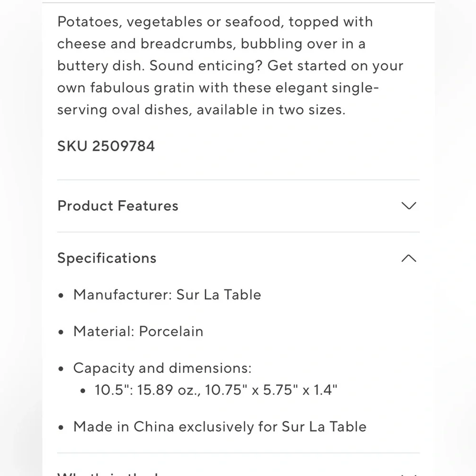
Task: Click the bullet before Manufacturer
Action: [61, 296]
